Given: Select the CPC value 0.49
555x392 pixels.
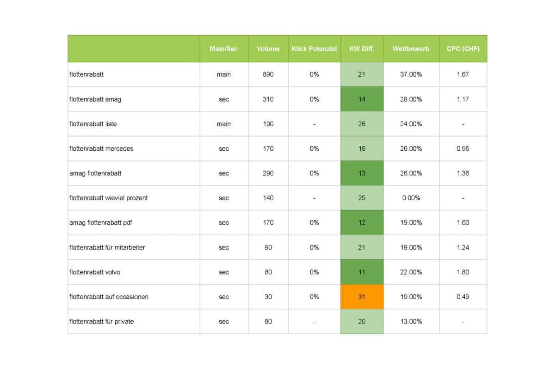Looking at the screenshot, I should coord(462,297).
